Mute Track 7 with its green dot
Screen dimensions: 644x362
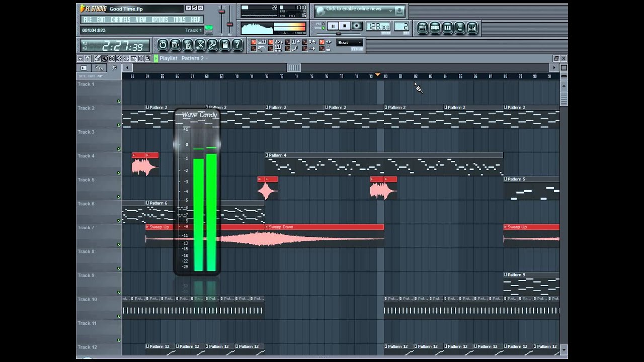(119, 244)
